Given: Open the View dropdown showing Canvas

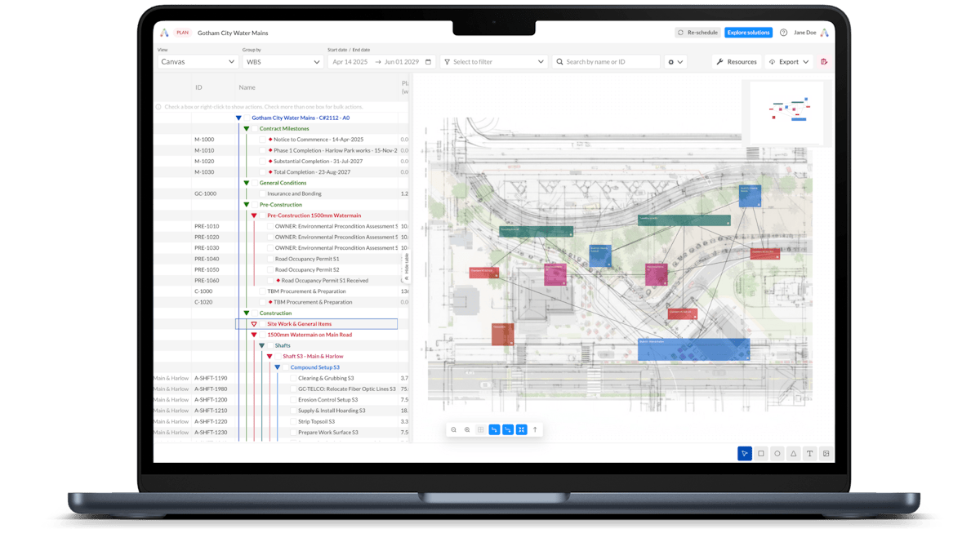Looking at the screenshot, I should (196, 61).
